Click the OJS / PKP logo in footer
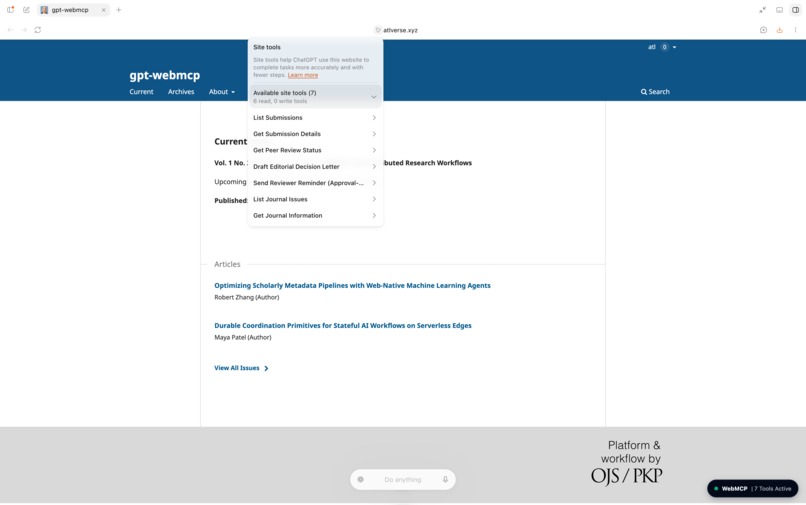The height and width of the screenshot is (505, 806). point(627,476)
